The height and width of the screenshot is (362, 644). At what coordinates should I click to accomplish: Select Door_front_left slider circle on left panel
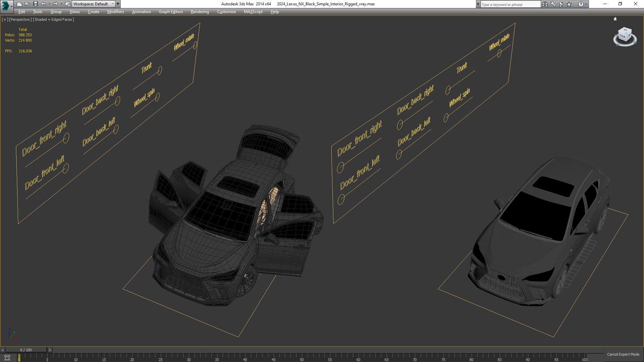click(66, 168)
